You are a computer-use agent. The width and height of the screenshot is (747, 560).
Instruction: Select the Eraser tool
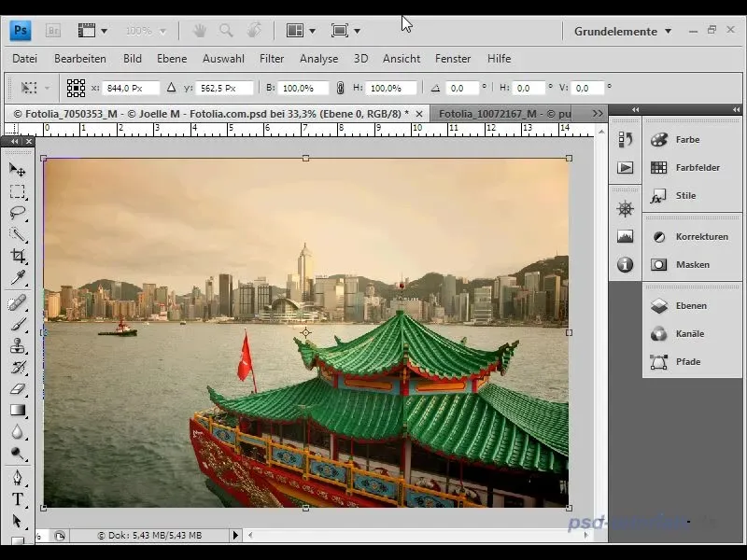click(x=18, y=388)
